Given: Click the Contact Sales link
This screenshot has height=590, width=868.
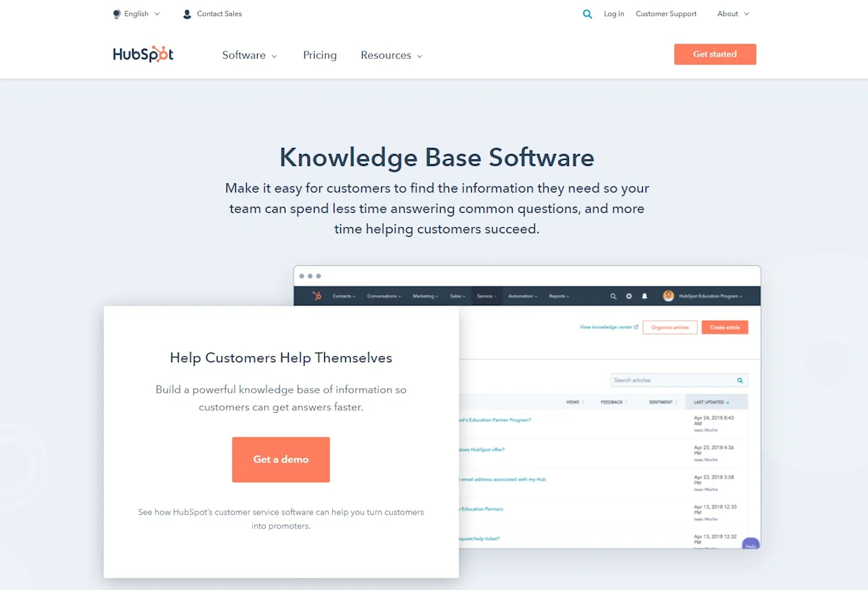Looking at the screenshot, I should point(219,14).
